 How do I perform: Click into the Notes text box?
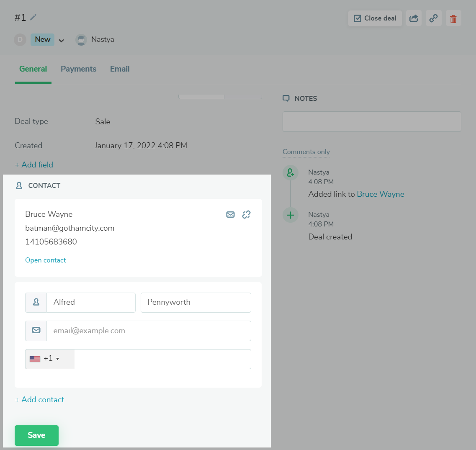pyautogui.click(x=372, y=121)
